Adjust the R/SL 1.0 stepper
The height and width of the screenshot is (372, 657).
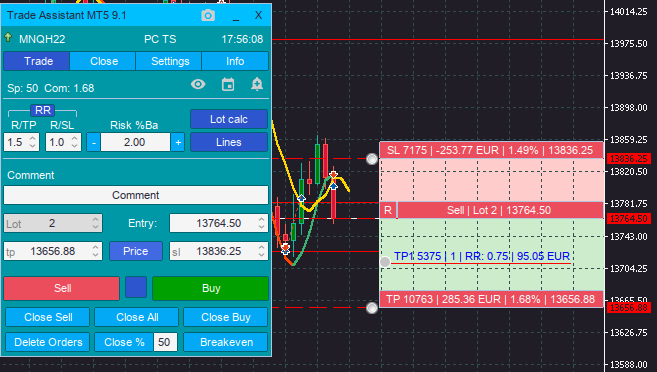tap(75, 142)
